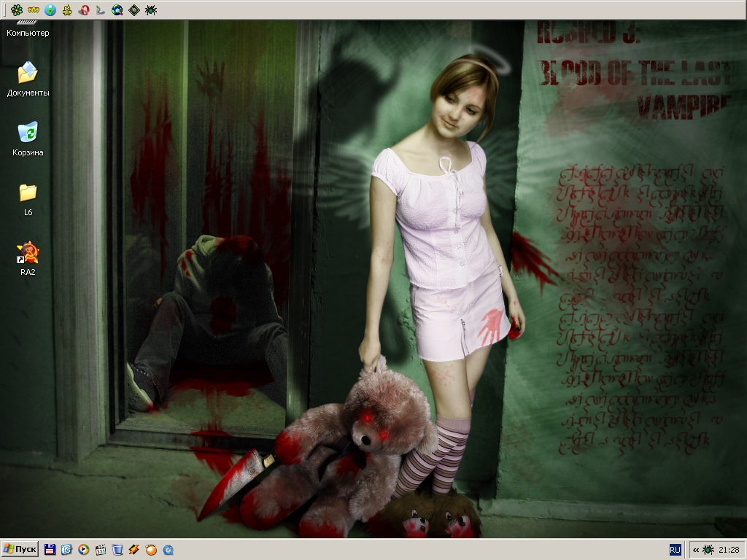Launch Media Player Classic 321 icon
Viewport: 747px width, 560px height.
pos(101,550)
